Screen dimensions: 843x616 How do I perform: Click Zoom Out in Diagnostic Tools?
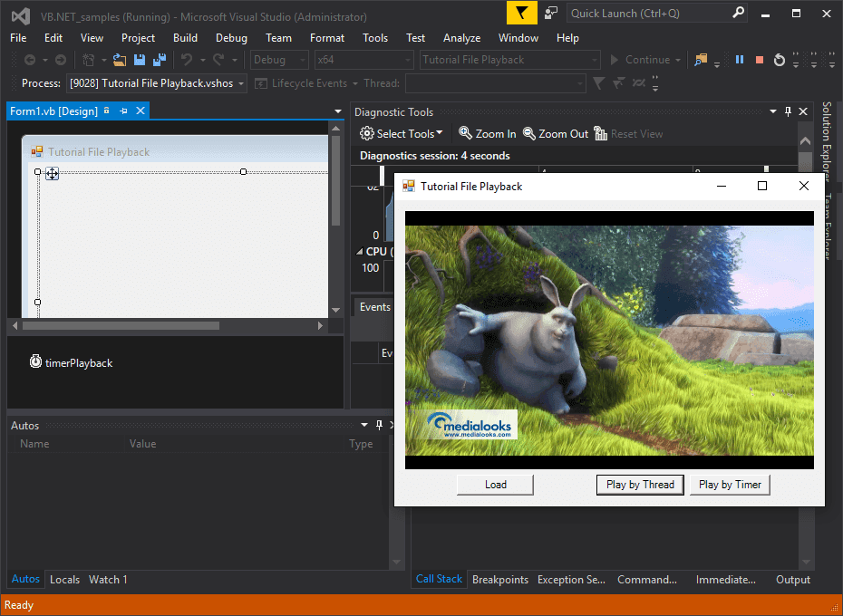click(x=556, y=133)
